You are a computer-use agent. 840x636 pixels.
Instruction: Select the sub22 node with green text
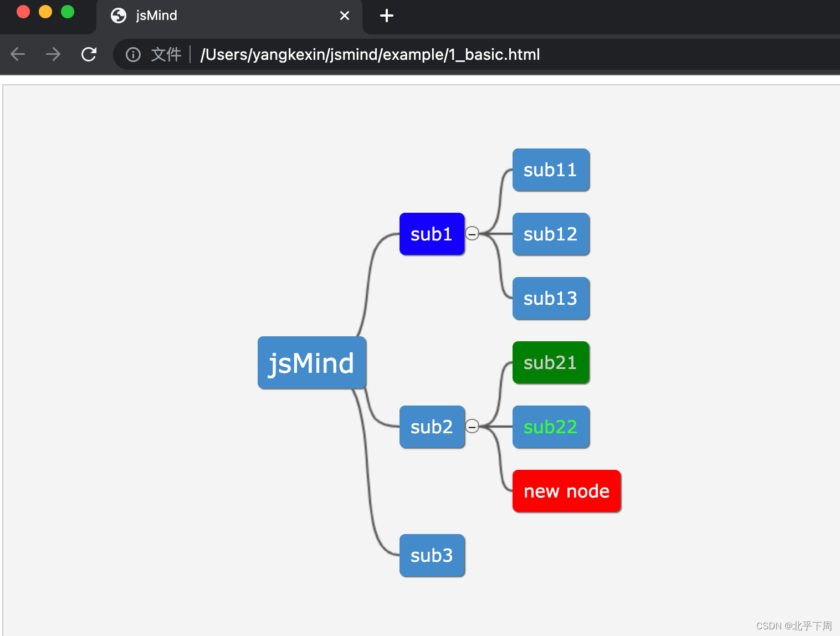pyautogui.click(x=551, y=427)
